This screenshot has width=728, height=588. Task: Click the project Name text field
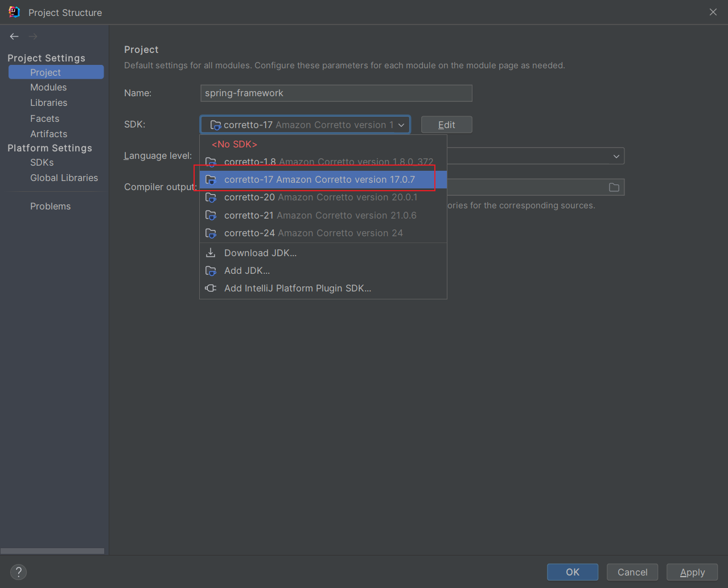[x=336, y=93]
